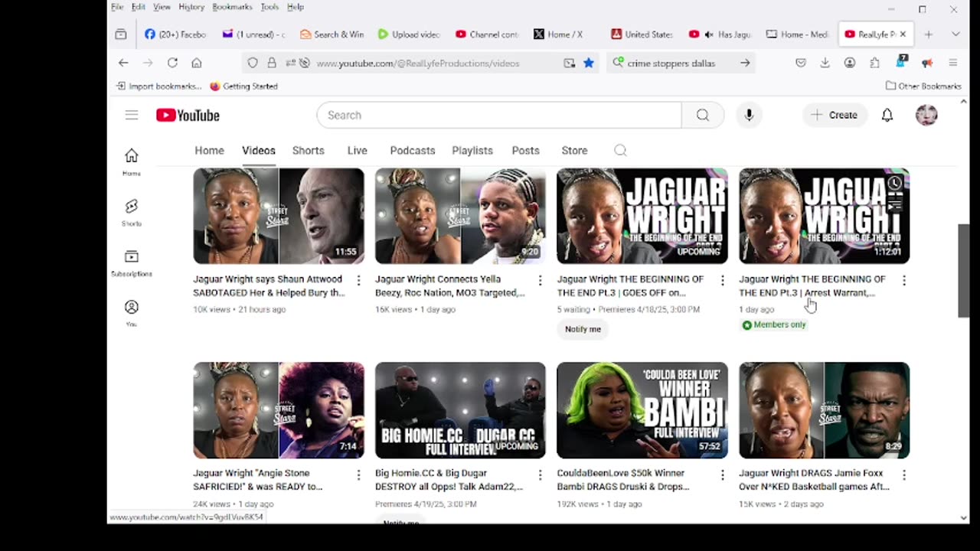Open the Getting Started bookmark
980x551 pixels.
click(243, 86)
